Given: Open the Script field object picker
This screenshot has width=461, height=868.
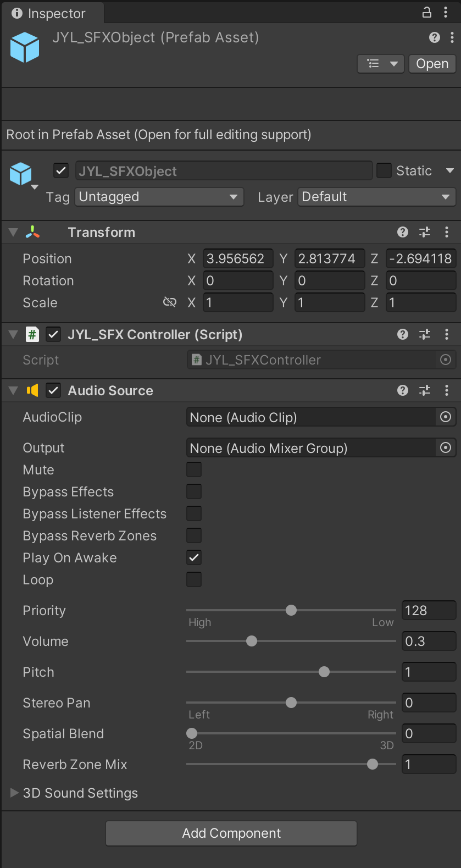Looking at the screenshot, I should click(446, 360).
